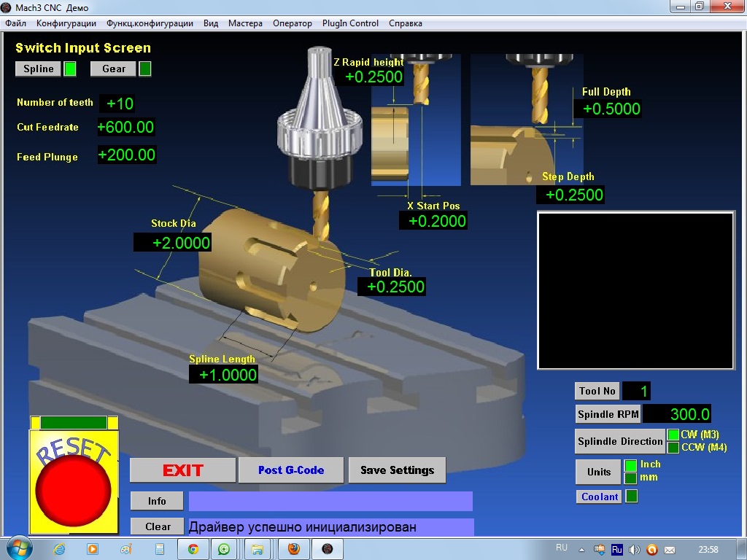747x560 pixels.
Task: Click the envelope tray icon
Action: tap(670, 550)
